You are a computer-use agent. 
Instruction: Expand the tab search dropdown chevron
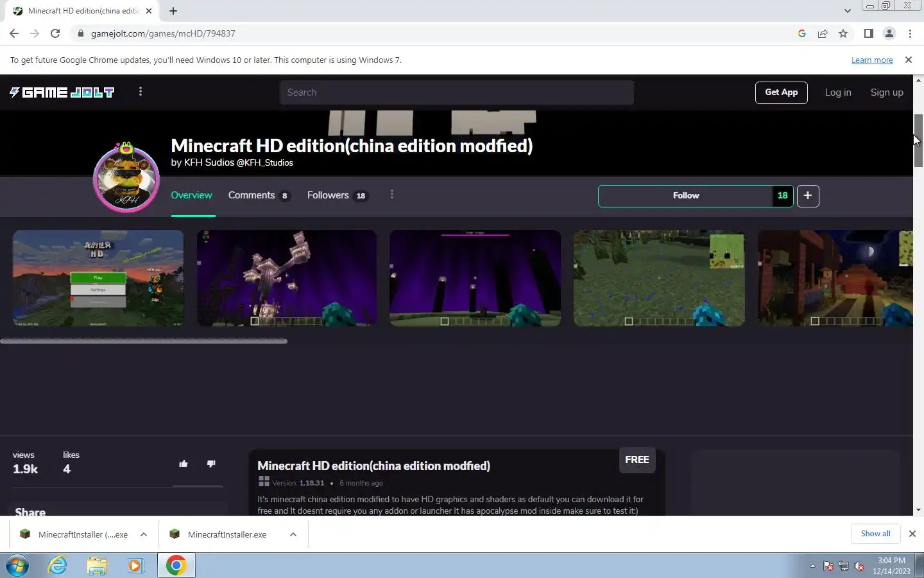click(847, 11)
